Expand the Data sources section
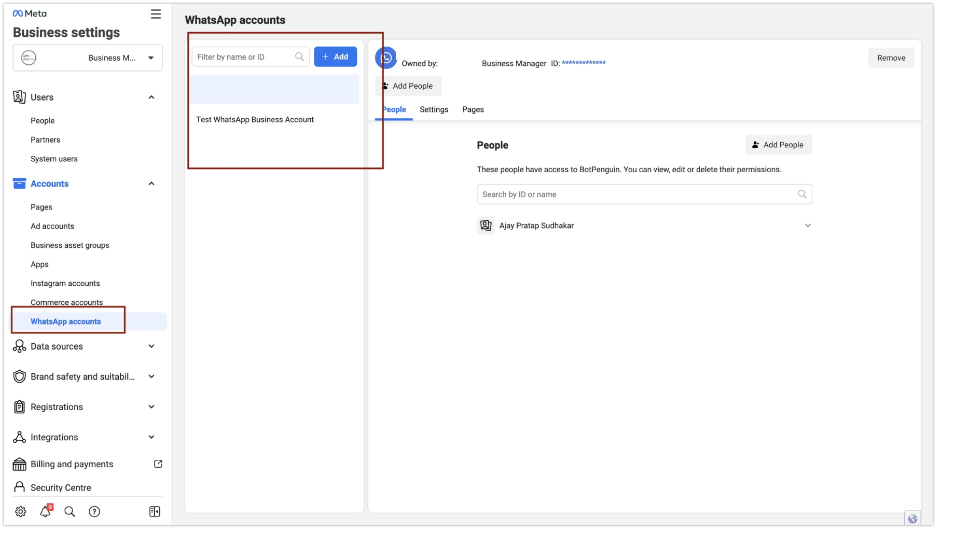Screen dimensions: 968x560 pos(151,346)
